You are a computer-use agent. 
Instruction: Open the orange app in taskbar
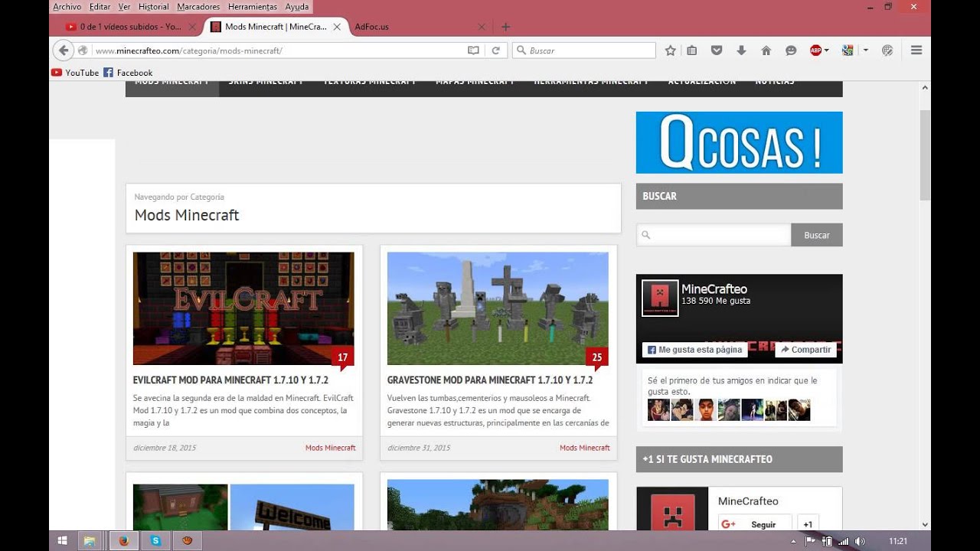187,540
